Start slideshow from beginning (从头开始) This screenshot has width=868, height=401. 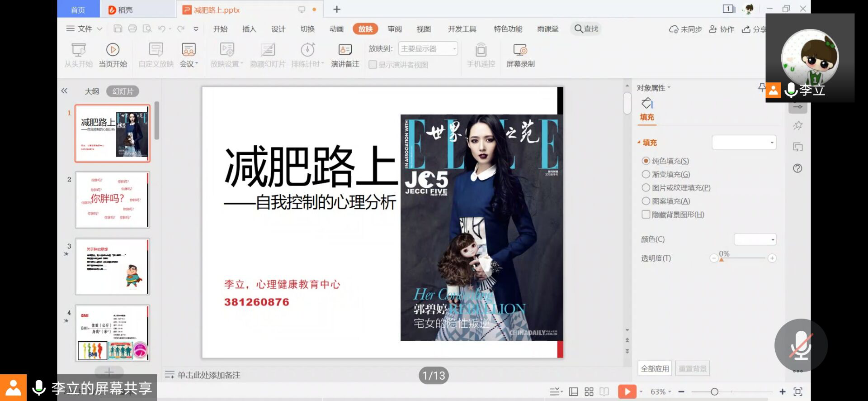click(79, 55)
